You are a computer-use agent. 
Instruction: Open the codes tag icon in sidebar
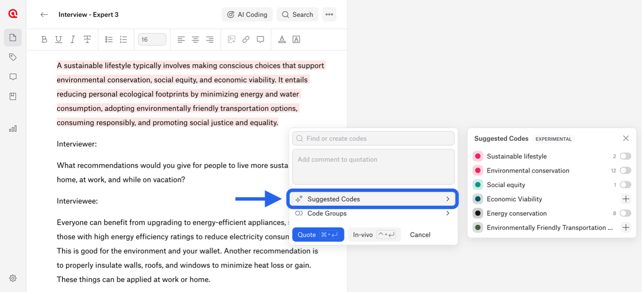click(13, 57)
